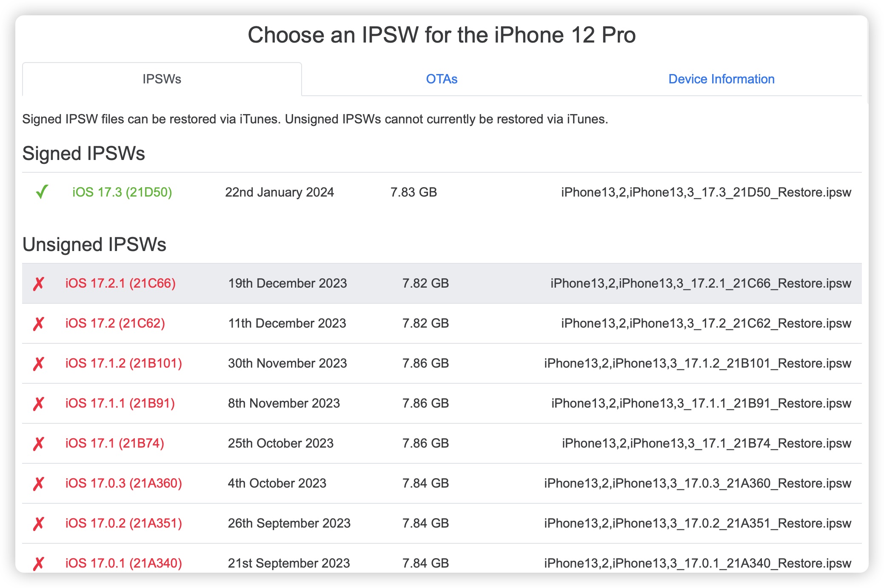Click the 17.0.3_21A360_Restore.ipsw filename
The image size is (884, 588).
(698, 483)
